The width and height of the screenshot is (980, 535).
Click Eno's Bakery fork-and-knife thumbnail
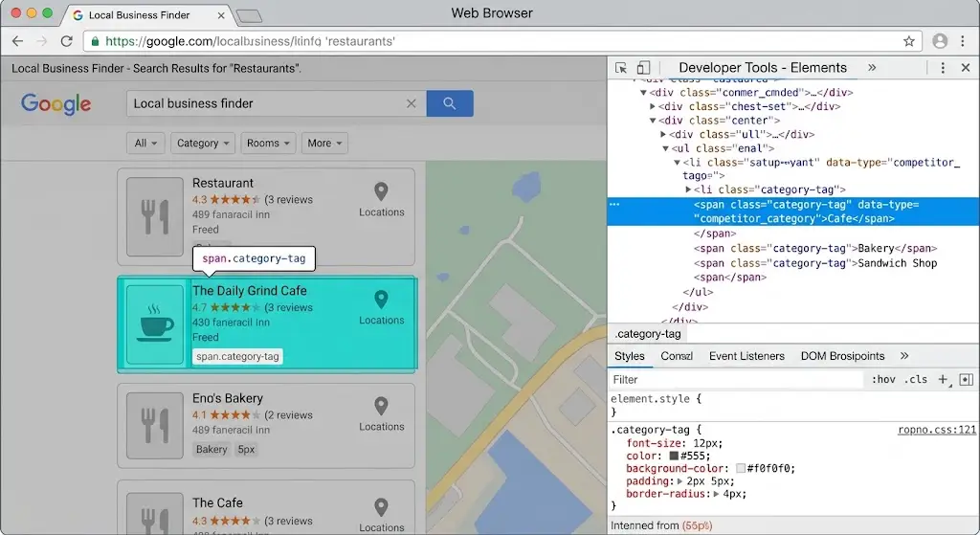[x=154, y=426]
